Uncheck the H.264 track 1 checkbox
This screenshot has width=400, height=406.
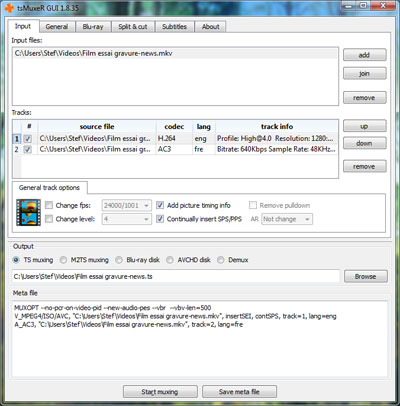pyautogui.click(x=28, y=139)
